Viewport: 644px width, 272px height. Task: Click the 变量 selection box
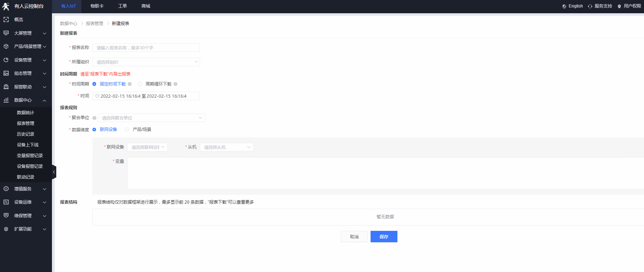pos(386,173)
